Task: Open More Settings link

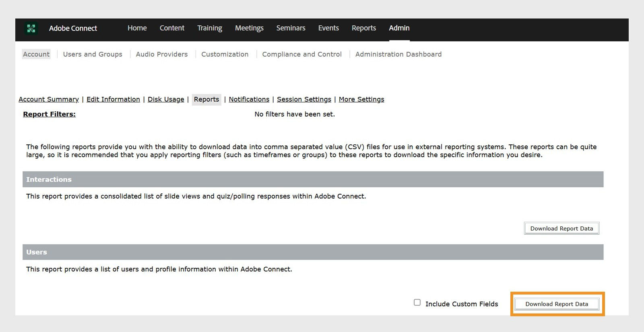Action: [361, 99]
